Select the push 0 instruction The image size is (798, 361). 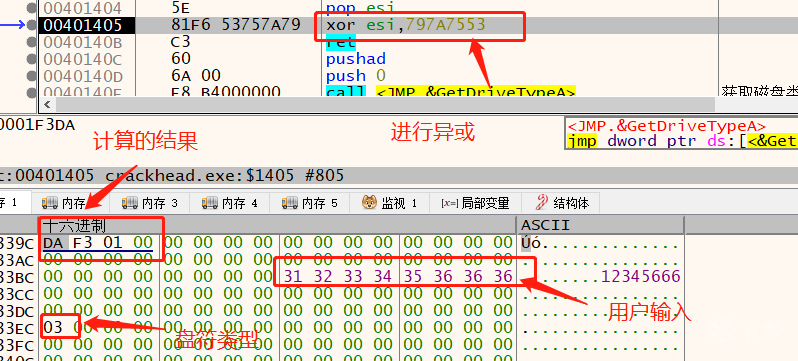(x=356, y=76)
